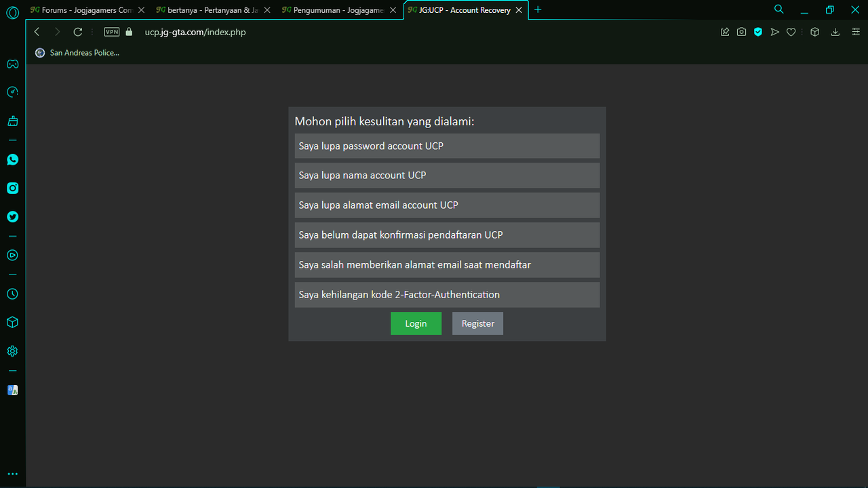Go forward to the next page
This screenshot has width=868, height=488.
click(x=57, y=32)
